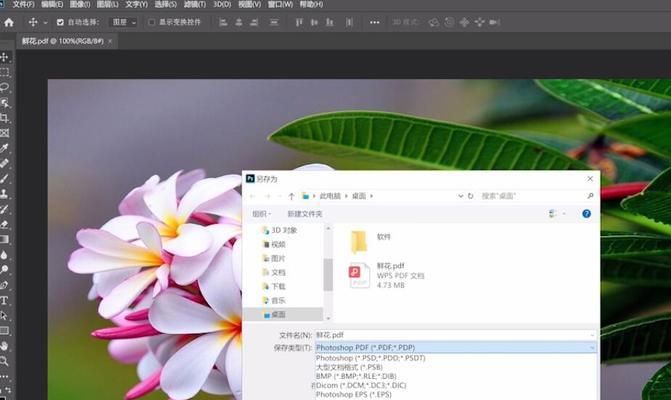Open the Edit Toolbar three-dots button
Viewport: 671px width, 400px height.
[x=4, y=376]
